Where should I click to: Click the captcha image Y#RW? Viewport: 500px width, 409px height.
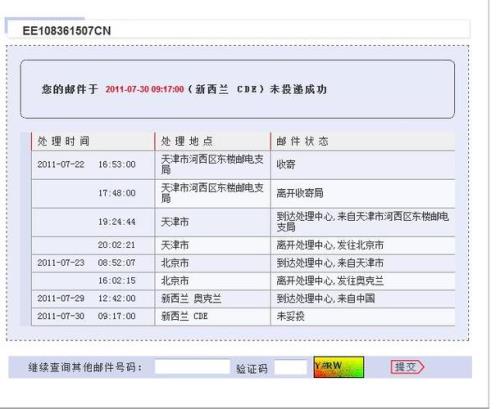[339, 367]
